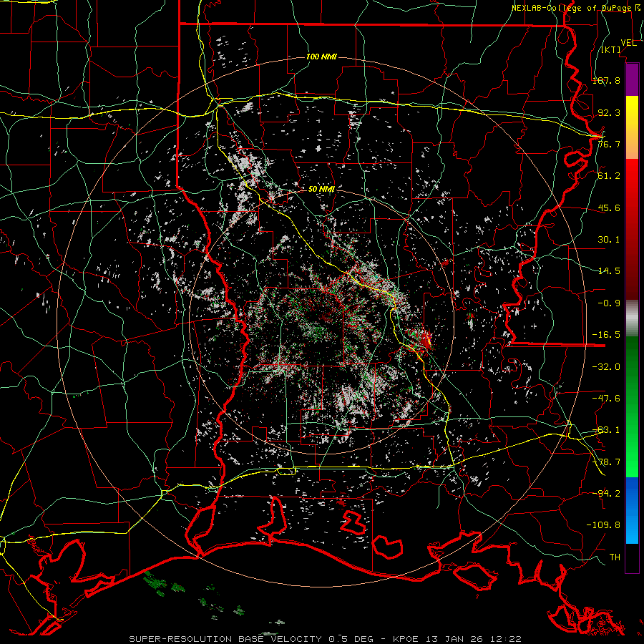Pick the purple segment of the velocity color bar
Screen dimensions: 644x644
tap(632, 79)
